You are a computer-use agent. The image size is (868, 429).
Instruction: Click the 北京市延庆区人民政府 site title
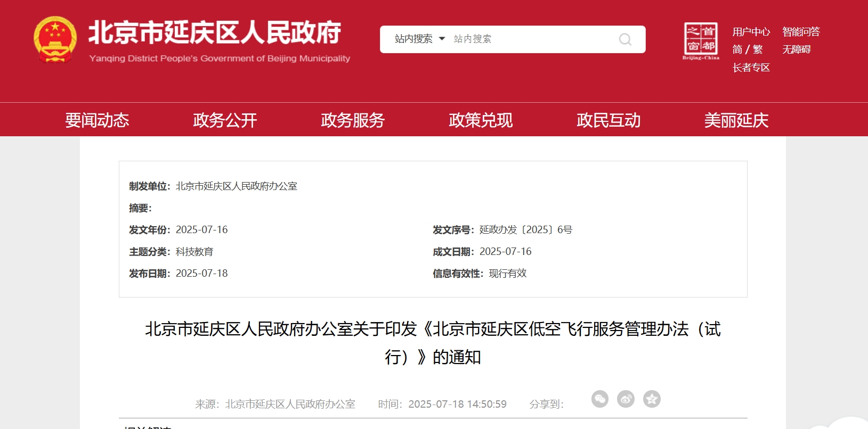(x=215, y=33)
